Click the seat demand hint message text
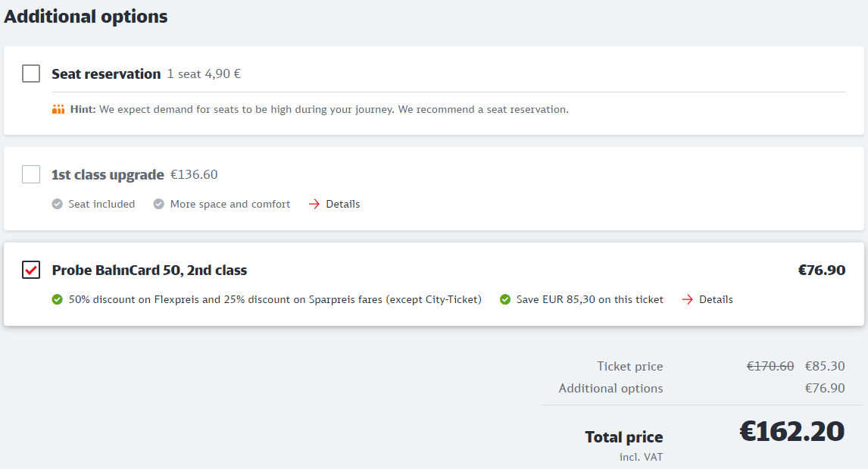The image size is (868, 469). (333, 109)
